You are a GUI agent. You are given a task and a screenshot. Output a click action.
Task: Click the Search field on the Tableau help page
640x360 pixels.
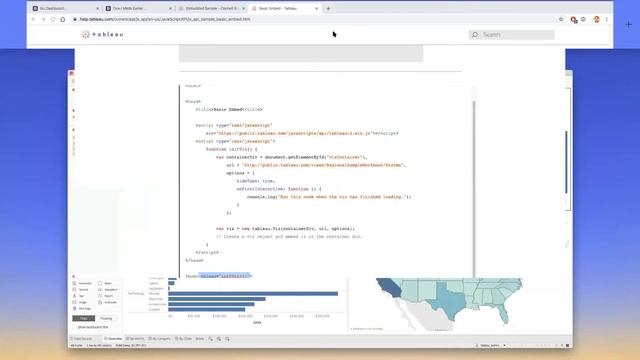[511, 35]
